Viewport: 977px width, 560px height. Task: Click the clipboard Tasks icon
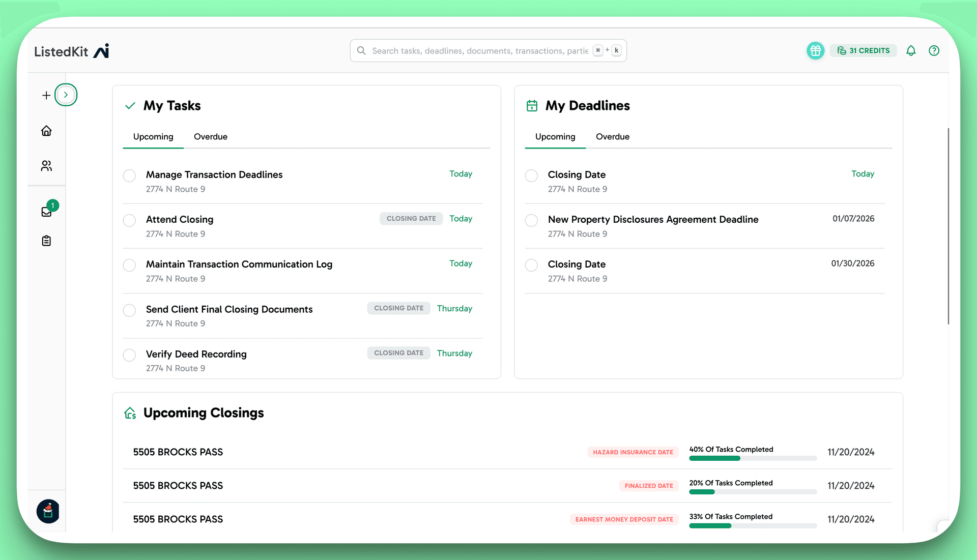coord(46,241)
